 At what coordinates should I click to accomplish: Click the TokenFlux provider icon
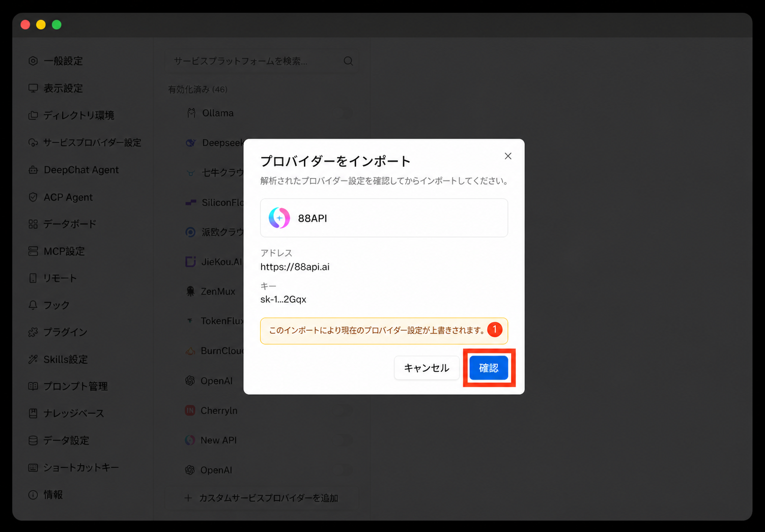click(190, 321)
